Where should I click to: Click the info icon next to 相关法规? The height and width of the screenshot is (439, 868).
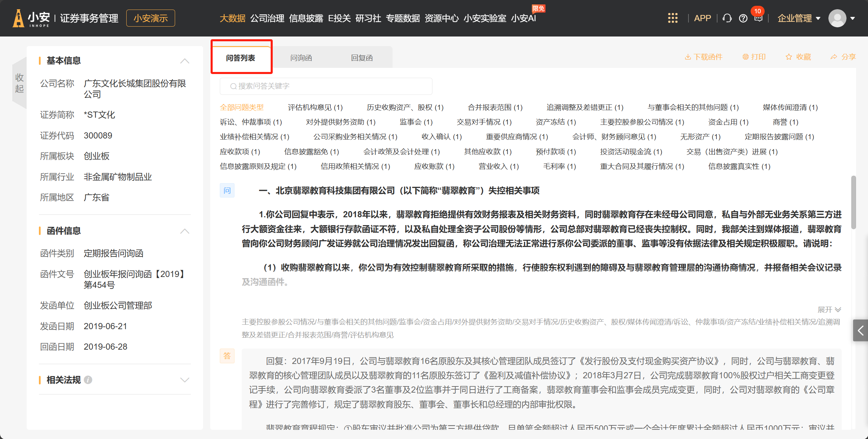[x=88, y=380]
